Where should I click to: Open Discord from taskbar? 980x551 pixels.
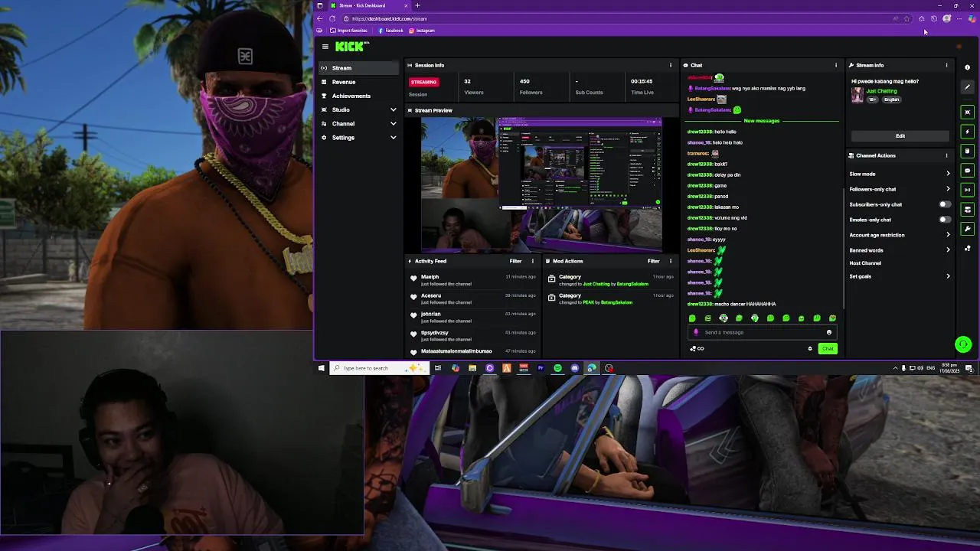click(x=575, y=368)
